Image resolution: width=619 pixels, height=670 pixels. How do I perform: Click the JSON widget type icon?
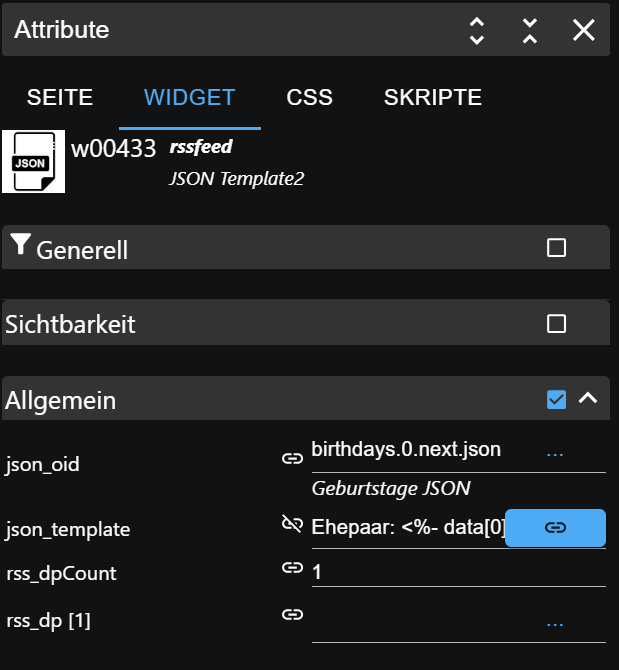pyautogui.click(x=33, y=162)
